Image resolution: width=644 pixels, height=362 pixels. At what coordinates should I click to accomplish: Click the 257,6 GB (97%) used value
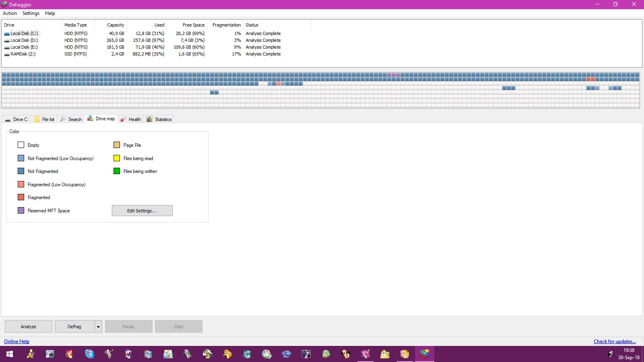tap(149, 41)
